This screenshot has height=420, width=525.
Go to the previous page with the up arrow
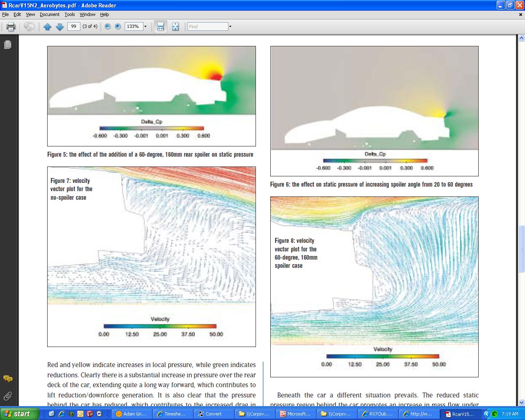[x=47, y=27]
